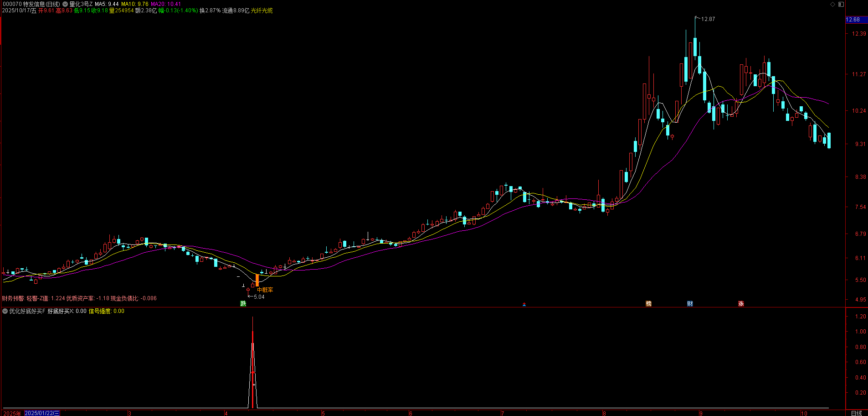Click the MA5 moving average label
The width and height of the screenshot is (868, 416).
pyautogui.click(x=107, y=4)
